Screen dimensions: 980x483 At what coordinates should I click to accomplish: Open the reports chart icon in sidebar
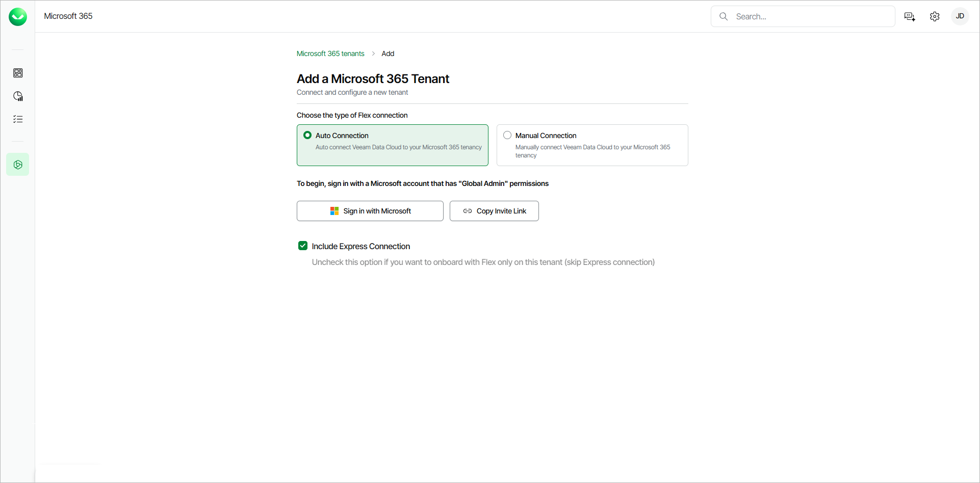point(18,96)
